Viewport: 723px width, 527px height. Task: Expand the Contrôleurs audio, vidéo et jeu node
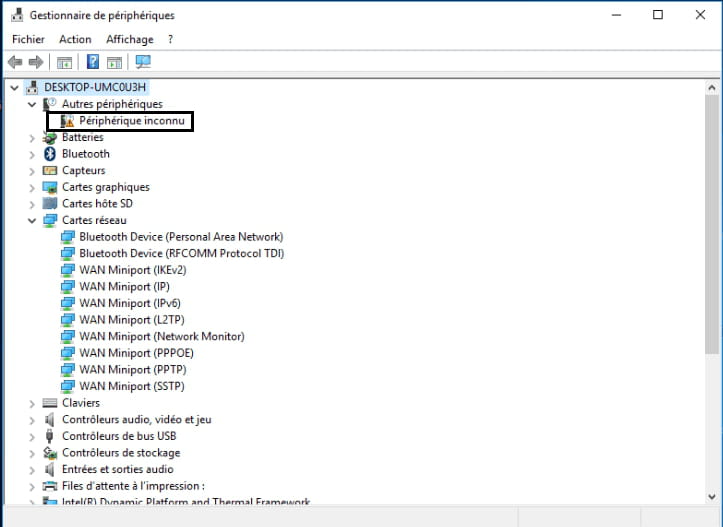pyautogui.click(x=32, y=420)
